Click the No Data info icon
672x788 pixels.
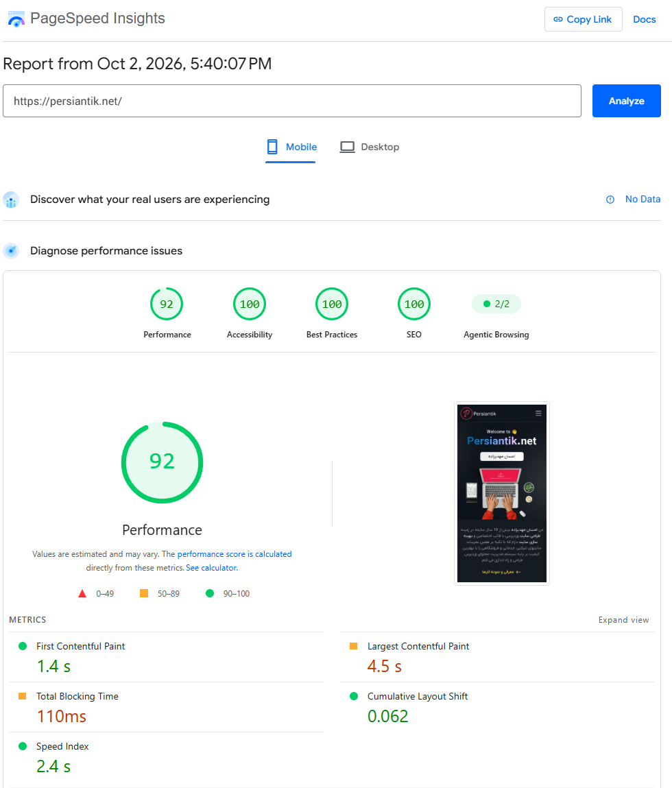[x=610, y=200]
